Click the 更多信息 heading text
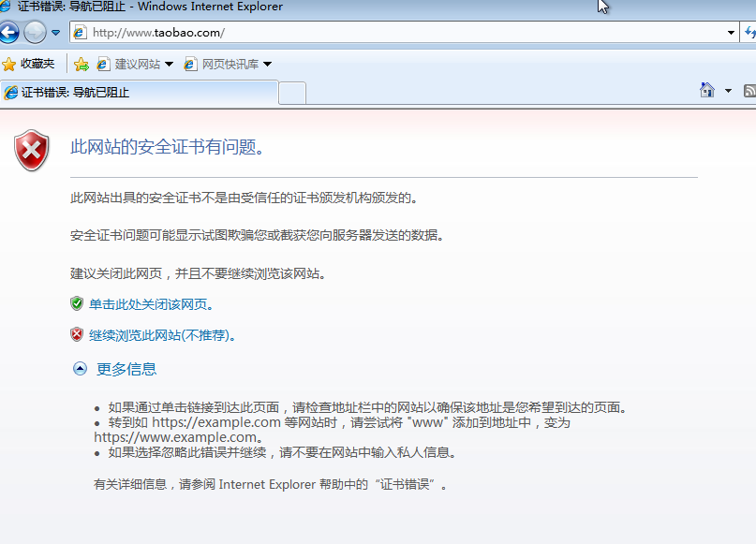 (x=126, y=369)
